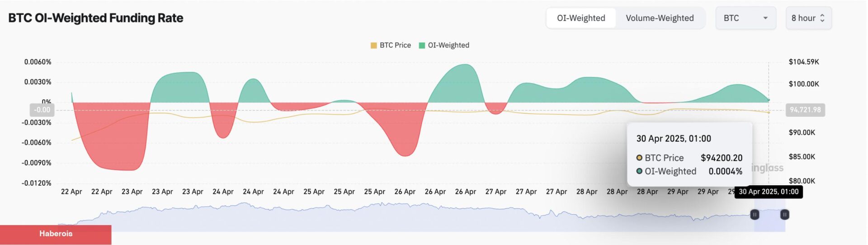Toggle the green OI-Weighted legend swatch
Screen dimensions: 868x245
click(x=422, y=45)
